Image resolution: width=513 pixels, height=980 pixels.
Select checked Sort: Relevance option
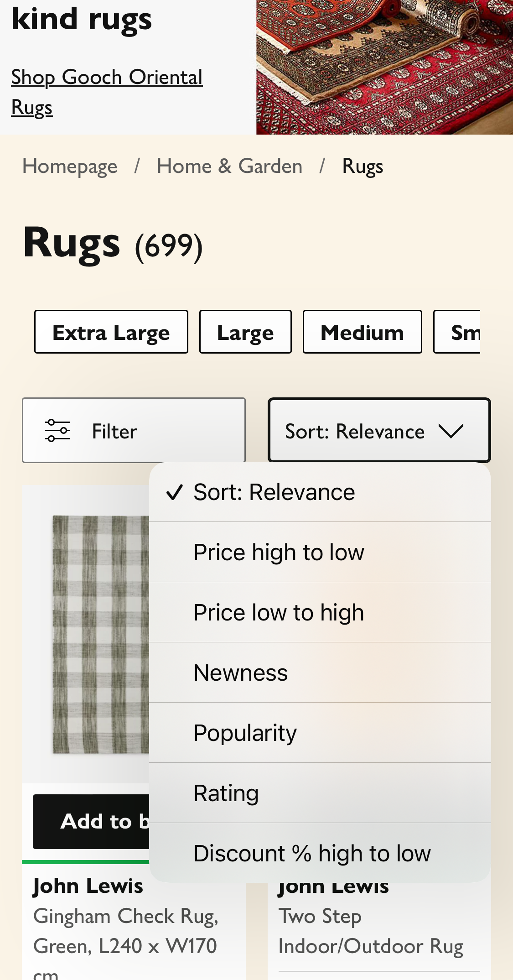(274, 492)
